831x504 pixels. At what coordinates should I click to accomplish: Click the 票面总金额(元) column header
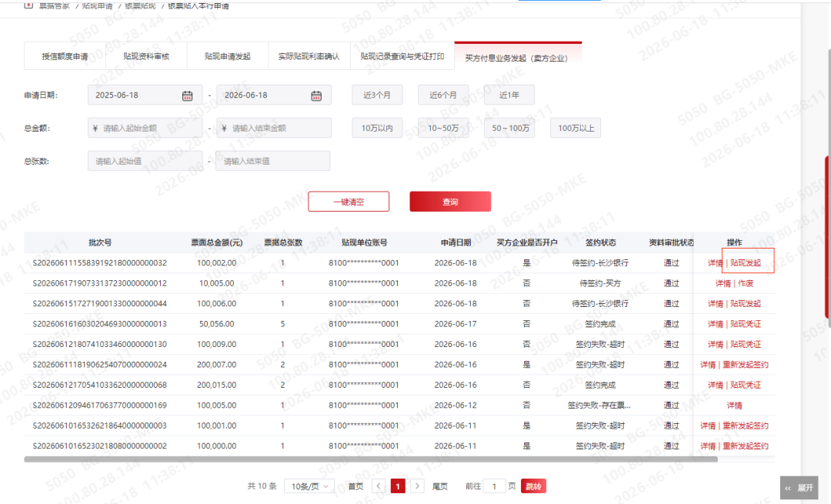click(x=217, y=242)
